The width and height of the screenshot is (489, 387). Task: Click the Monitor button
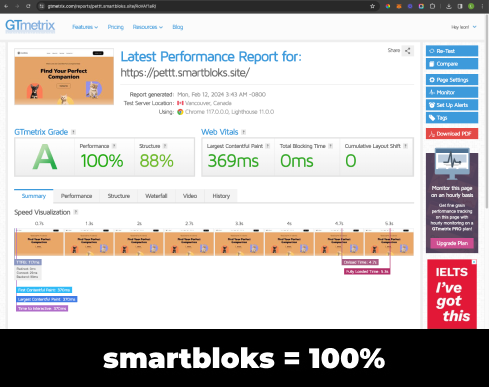click(452, 92)
